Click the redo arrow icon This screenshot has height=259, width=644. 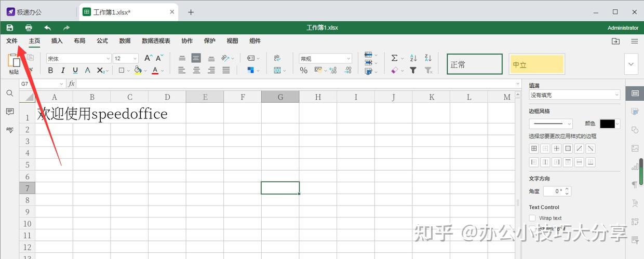tap(66, 28)
